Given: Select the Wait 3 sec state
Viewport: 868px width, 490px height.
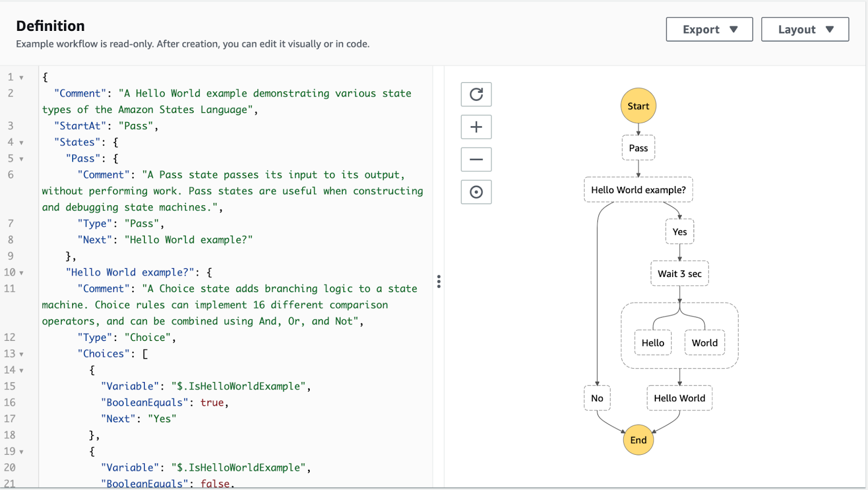Looking at the screenshot, I should (x=679, y=274).
